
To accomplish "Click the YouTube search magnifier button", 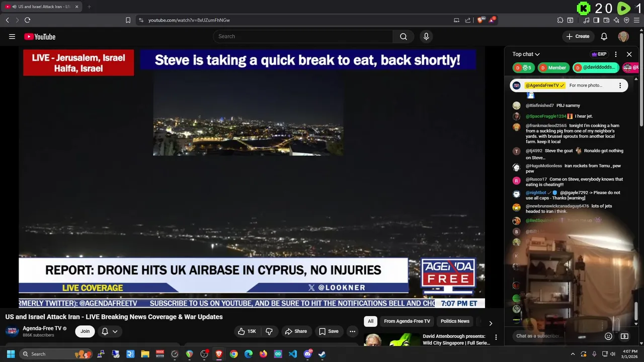I will (x=404, y=36).
